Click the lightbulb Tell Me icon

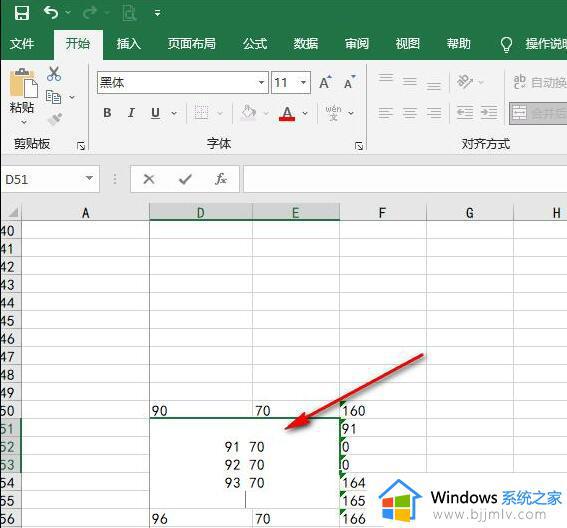(x=506, y=44)
